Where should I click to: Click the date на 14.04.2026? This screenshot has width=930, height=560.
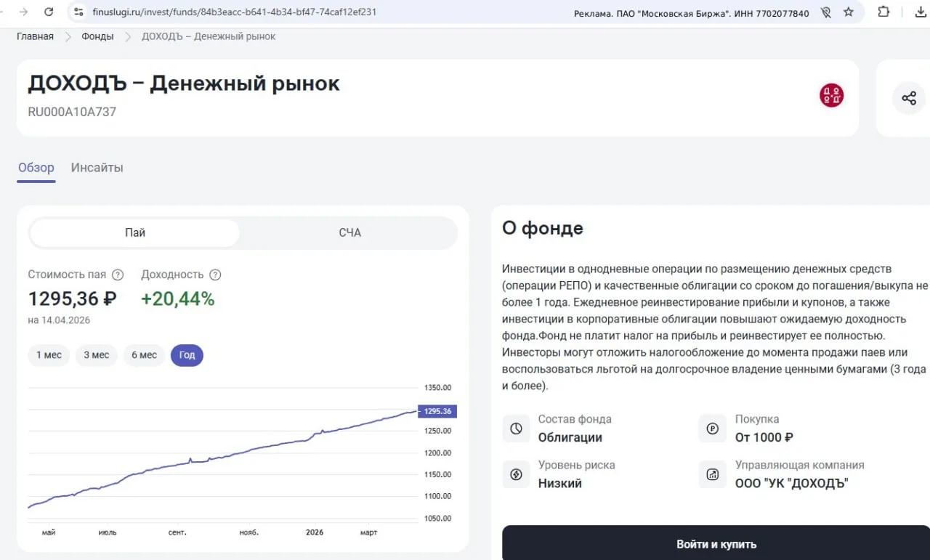[59, 320]
